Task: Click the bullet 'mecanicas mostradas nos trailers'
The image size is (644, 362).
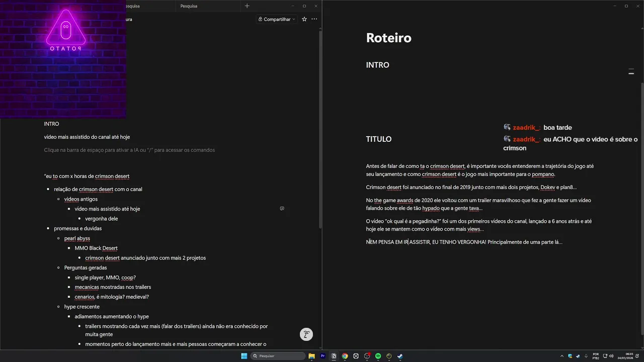Action: [113, 287]
